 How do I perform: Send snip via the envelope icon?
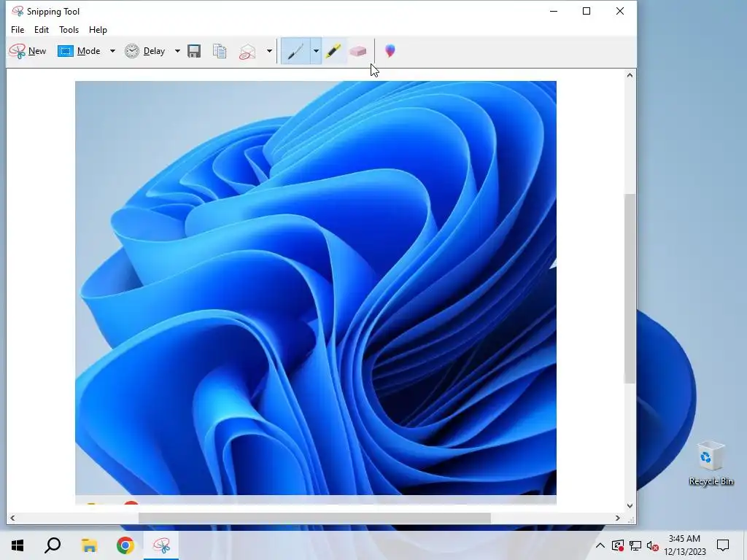click(247, 52)
